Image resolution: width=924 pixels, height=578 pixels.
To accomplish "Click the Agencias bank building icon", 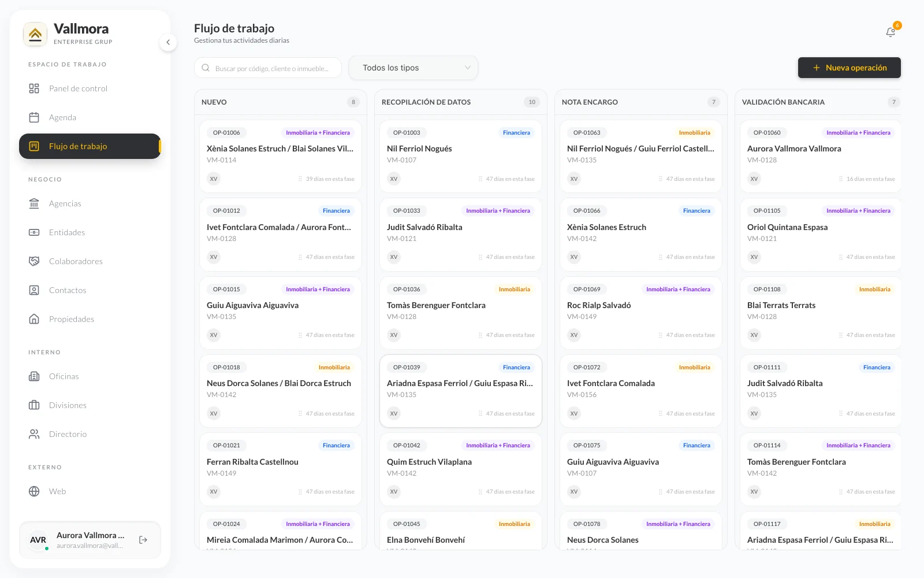I will [x=34, y=203].
